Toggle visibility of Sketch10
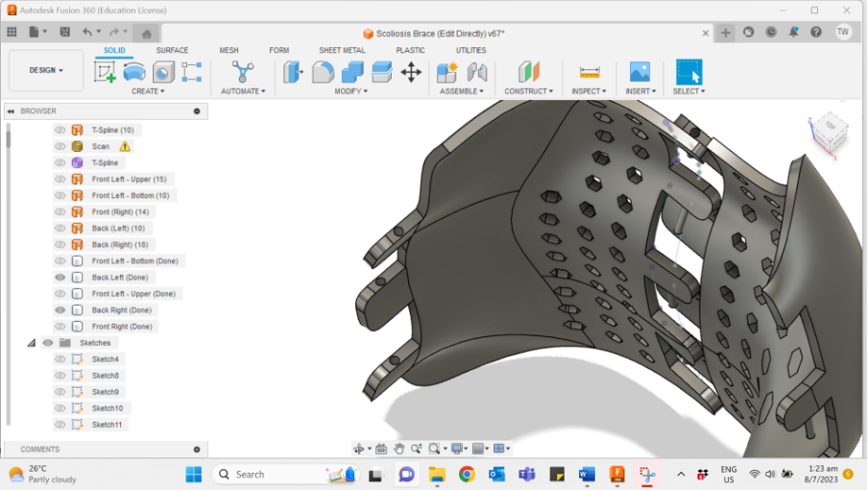 point(60,408)
